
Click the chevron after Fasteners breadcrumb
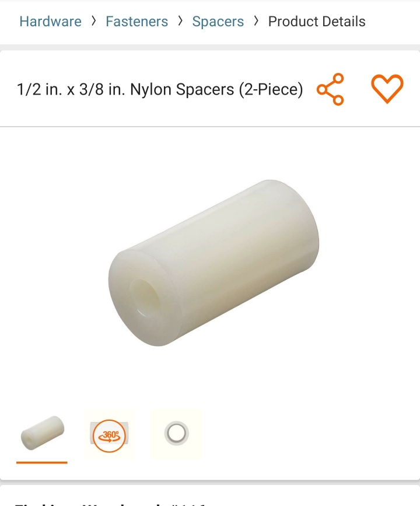click(180, 21)
